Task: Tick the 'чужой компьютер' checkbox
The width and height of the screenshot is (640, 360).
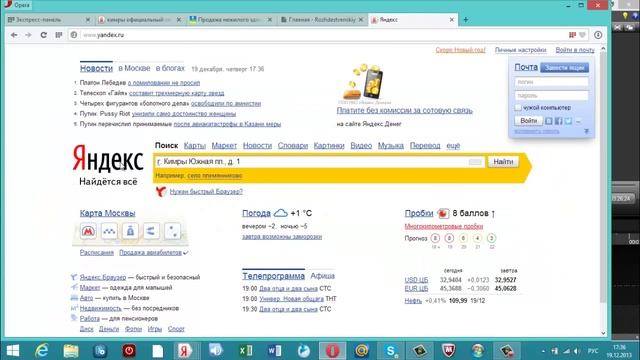Action: coord(518,108)
